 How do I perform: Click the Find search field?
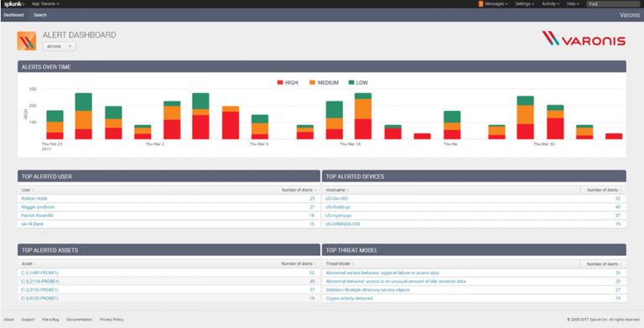tap(613, 3)
